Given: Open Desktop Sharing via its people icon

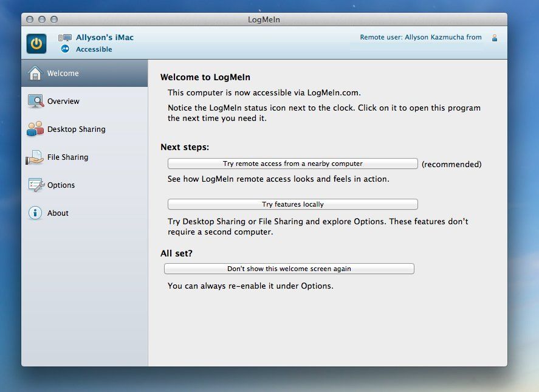Looking at the screenshot, I should (34, 129).
